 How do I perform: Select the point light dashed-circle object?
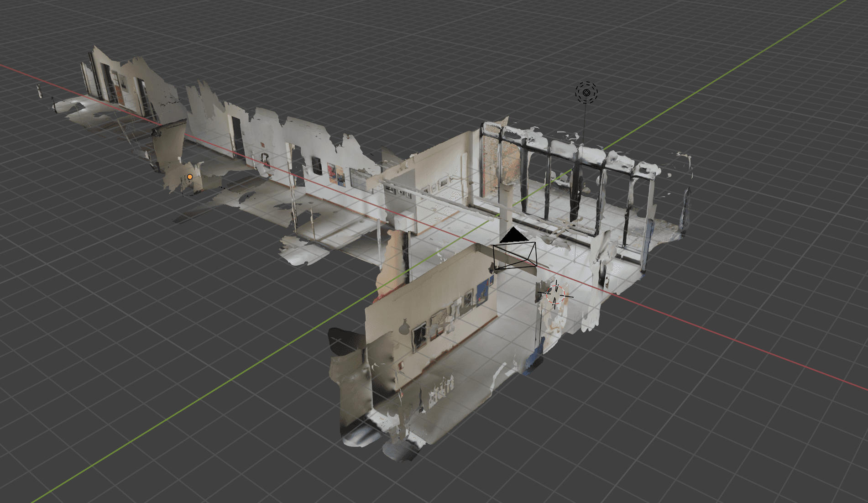click(x=586, y=93)
